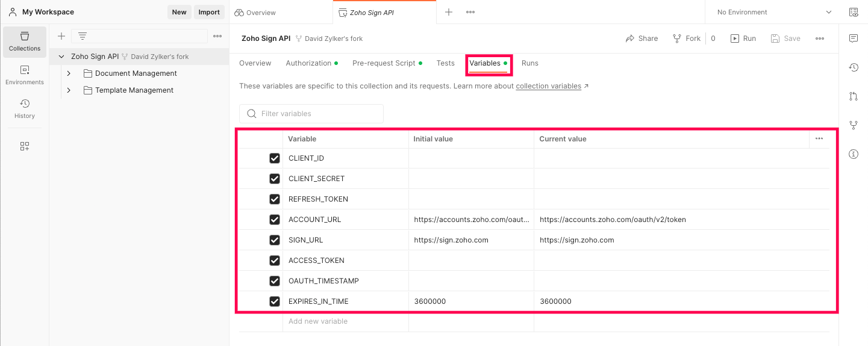Open the Environments sidebar panel

(x=24, y=75)
